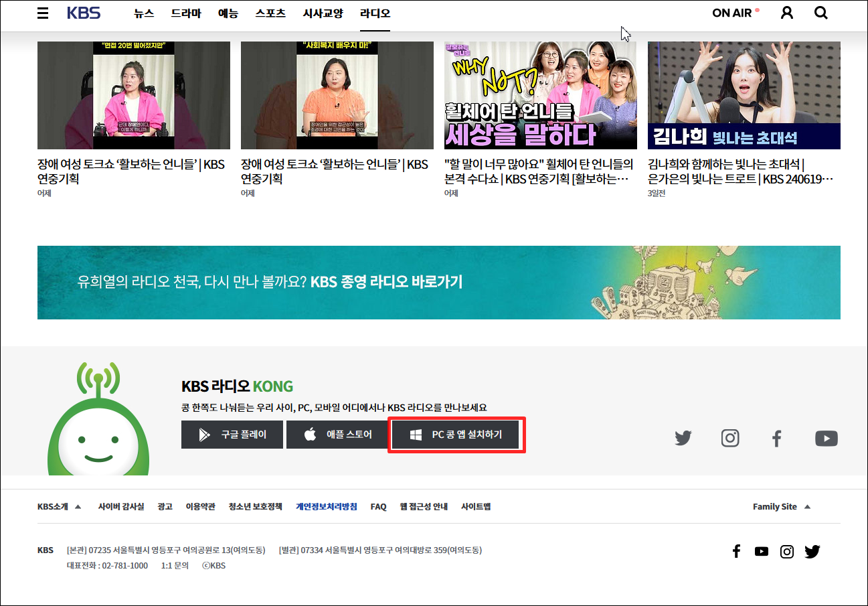Click the 1:1 문의 link
The width and height of the screenshot is (868, 606).
click(x=175, y=565)
